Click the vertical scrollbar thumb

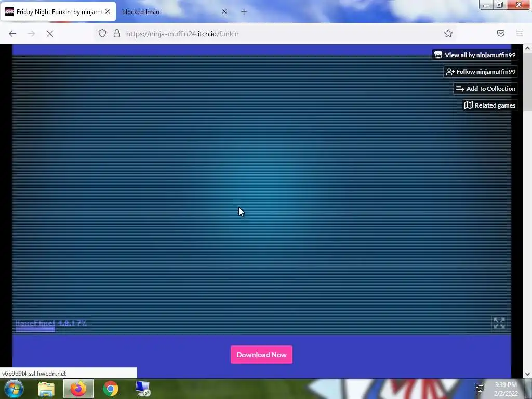(x=527, y=82)
